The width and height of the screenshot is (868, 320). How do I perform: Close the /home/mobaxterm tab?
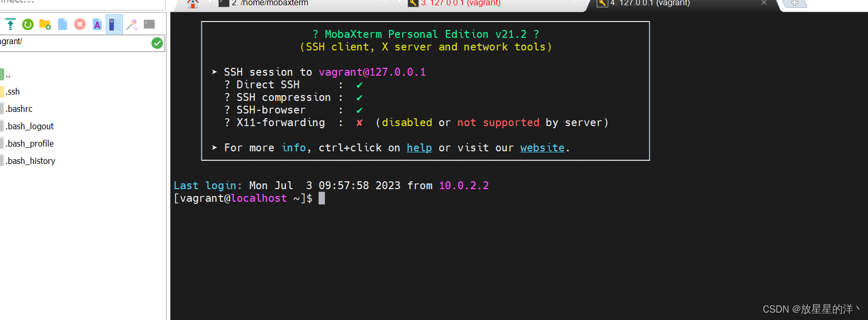tap(386, 3)
